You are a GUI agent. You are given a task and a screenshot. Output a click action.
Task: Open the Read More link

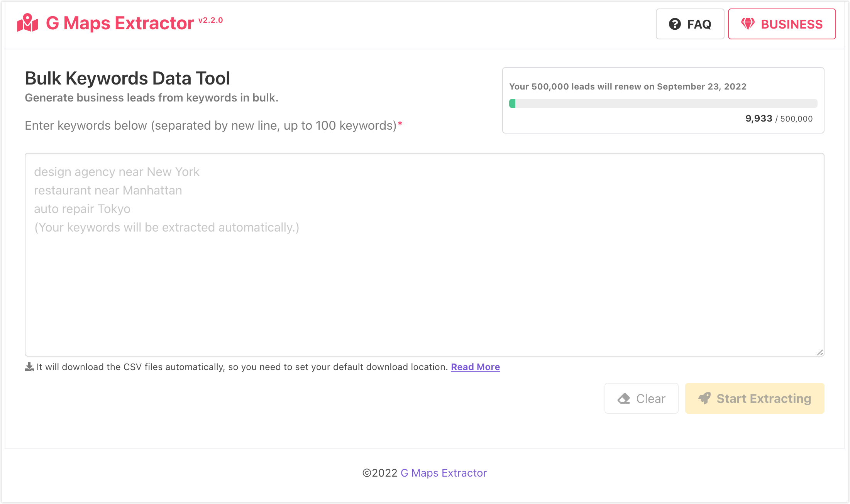(x=475, y=367)
